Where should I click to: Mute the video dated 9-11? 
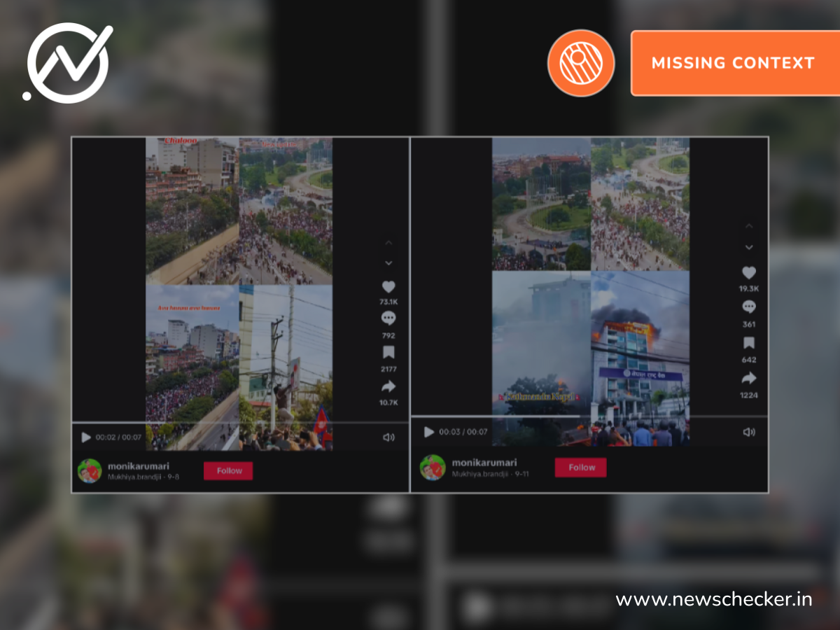748,433
